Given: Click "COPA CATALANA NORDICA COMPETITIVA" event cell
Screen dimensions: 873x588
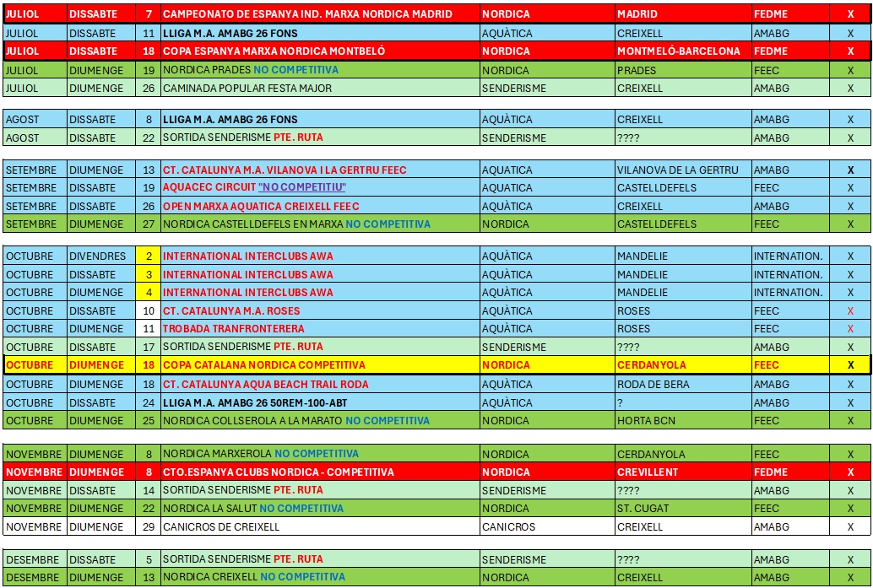Looking at the screenshot, I should pyautogui.click(x=263, y=365).
